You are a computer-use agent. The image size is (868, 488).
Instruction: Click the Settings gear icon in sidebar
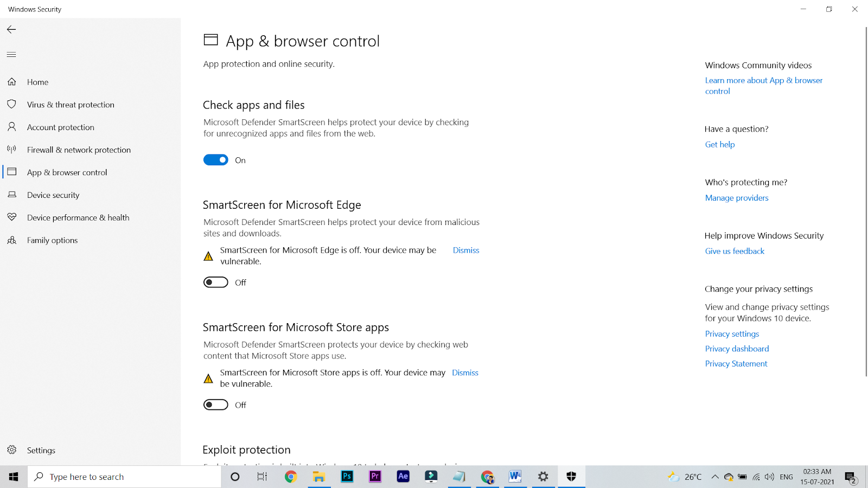[x=12, y=450]
